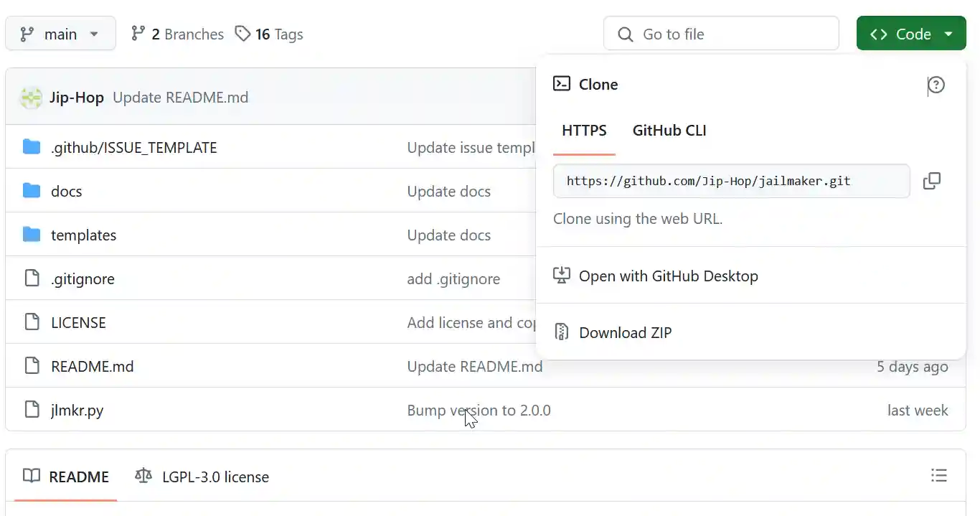Click the GitHub Desktop icon in Clone menu
The width and height of the screenshot is (980, 516).
[x=561, y=275]
